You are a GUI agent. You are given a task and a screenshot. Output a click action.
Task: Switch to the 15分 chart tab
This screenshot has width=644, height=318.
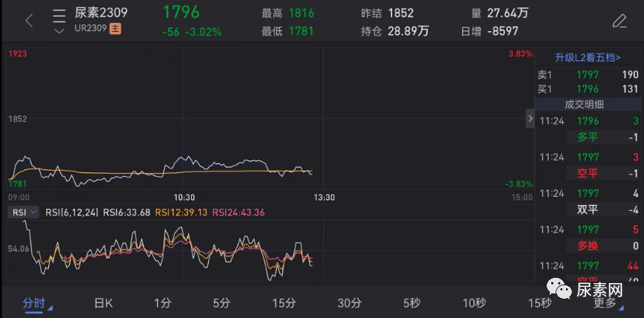[x=284, y=304]
